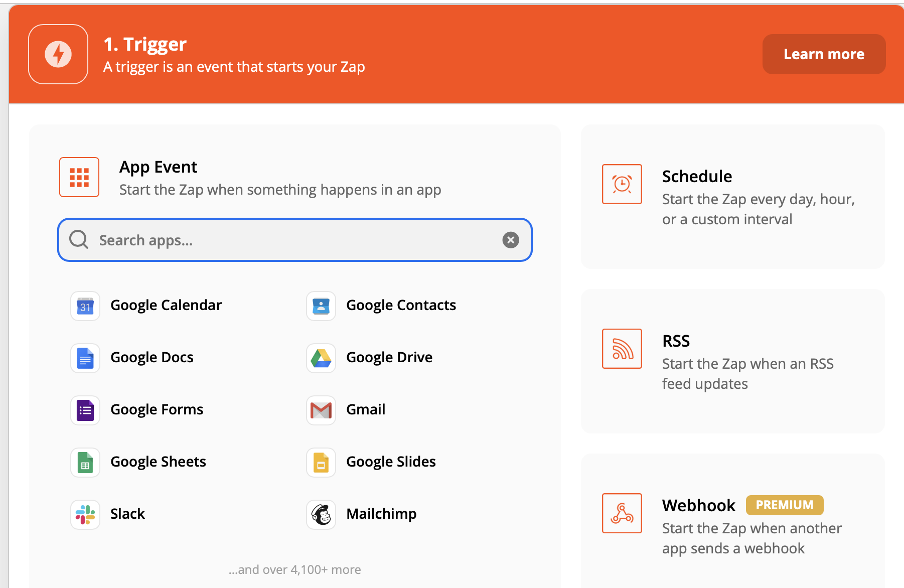Click the App Event heading
904x588 pixels.
pyautogui.click(x=158, y=167)
